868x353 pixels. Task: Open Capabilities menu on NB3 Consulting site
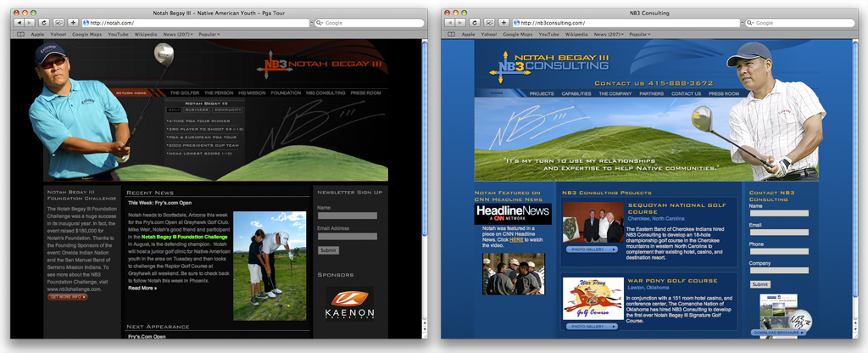click(576, 93)
